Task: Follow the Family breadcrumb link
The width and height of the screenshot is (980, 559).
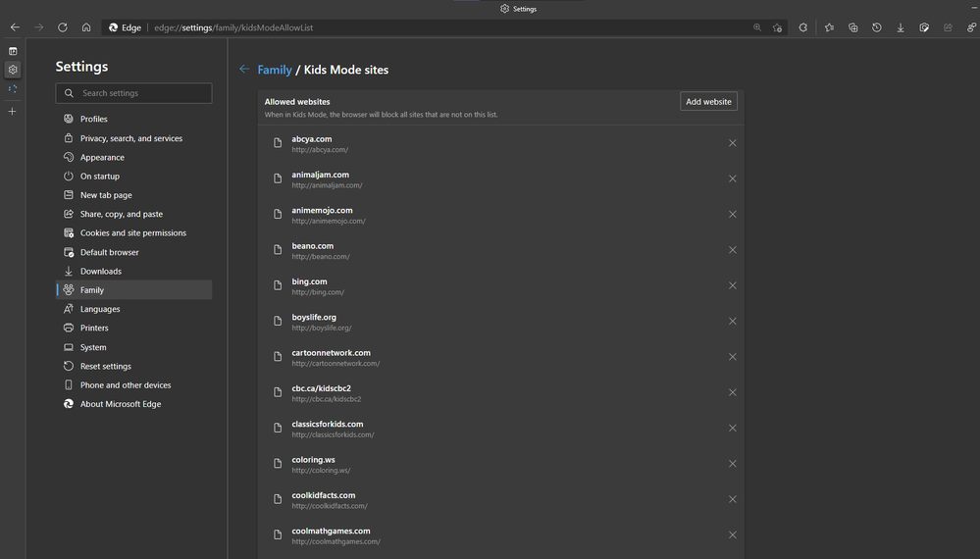Action: click(275, 70)
